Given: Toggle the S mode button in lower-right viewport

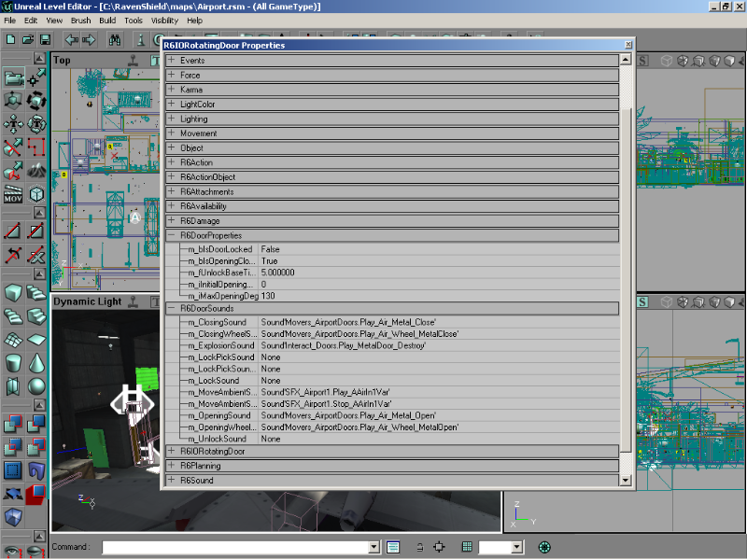Looking at the screenshot, I should (643, 301).
